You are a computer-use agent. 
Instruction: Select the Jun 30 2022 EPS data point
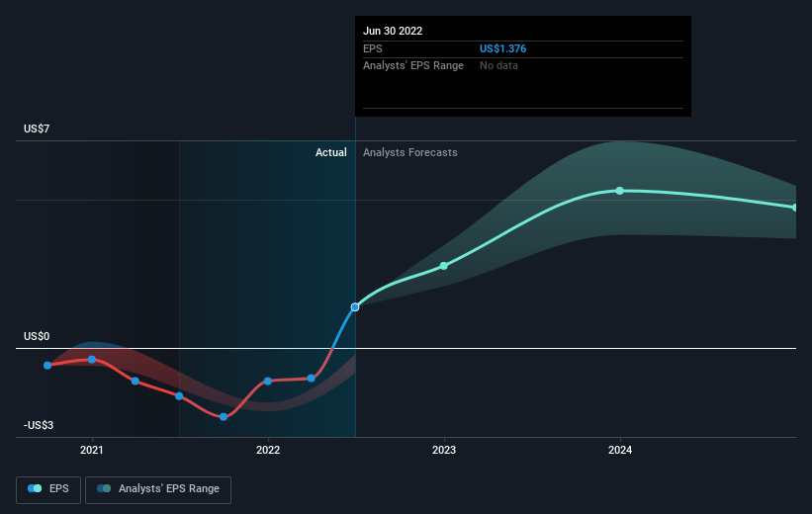(355, 307)
